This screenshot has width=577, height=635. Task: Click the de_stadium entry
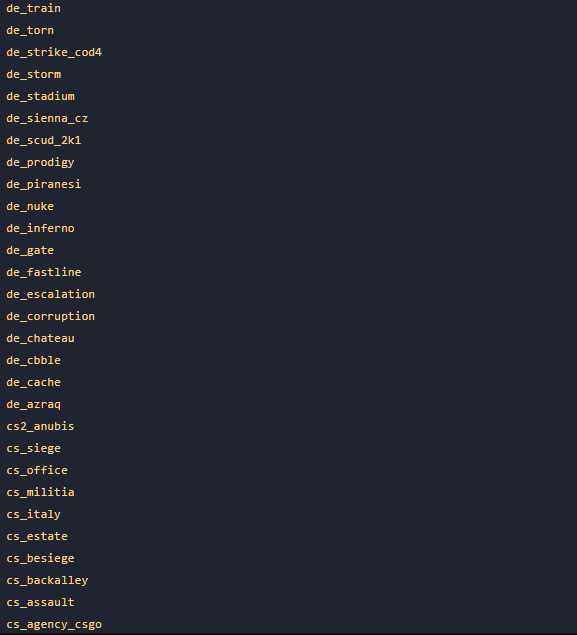(x=40, y=96)
